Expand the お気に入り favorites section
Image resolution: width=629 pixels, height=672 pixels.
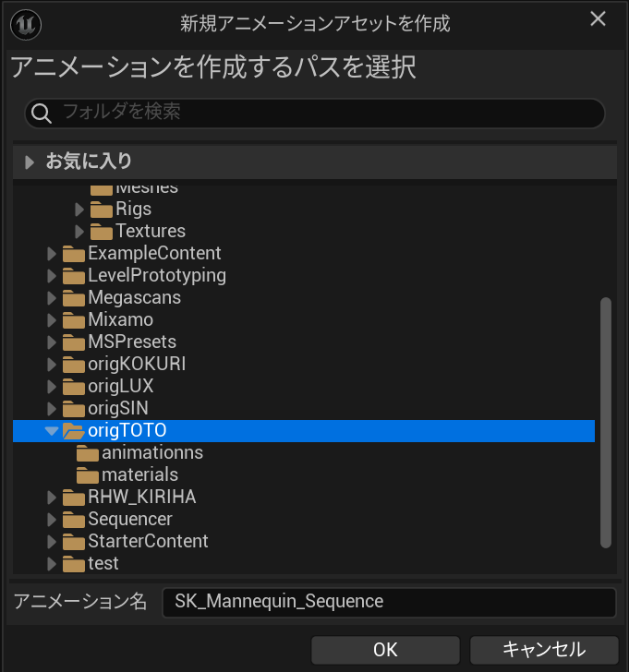tap(30, 162)
